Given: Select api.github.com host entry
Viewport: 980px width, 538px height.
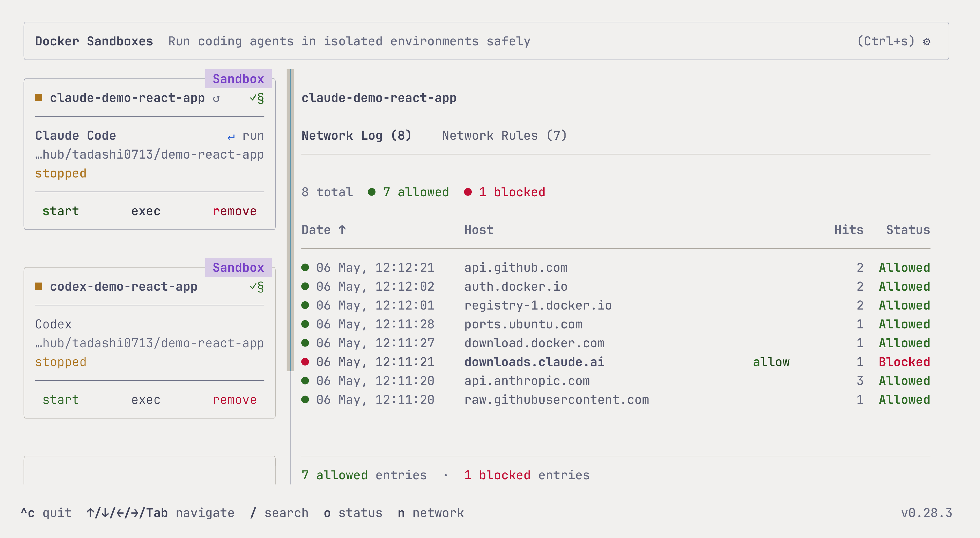Looking at the screenshot, I should coord(516,268).
